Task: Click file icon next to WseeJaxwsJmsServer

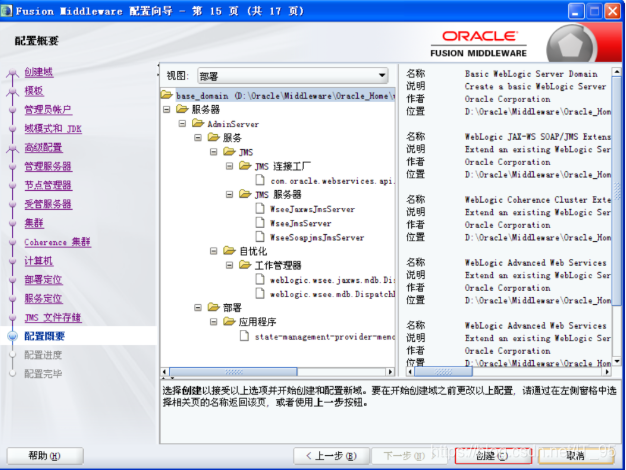Action: pyautogui.click(x=260, y=208)
